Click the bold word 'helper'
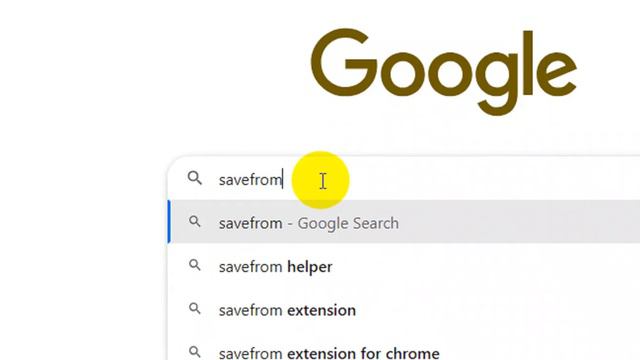Screen dimensions: 640x360 coord(310,267)
